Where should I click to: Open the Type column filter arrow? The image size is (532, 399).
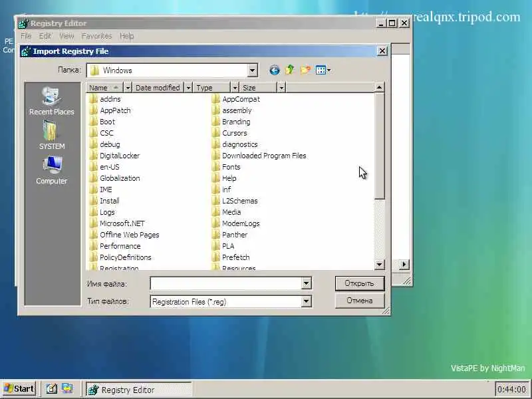[x=235, y=88]
